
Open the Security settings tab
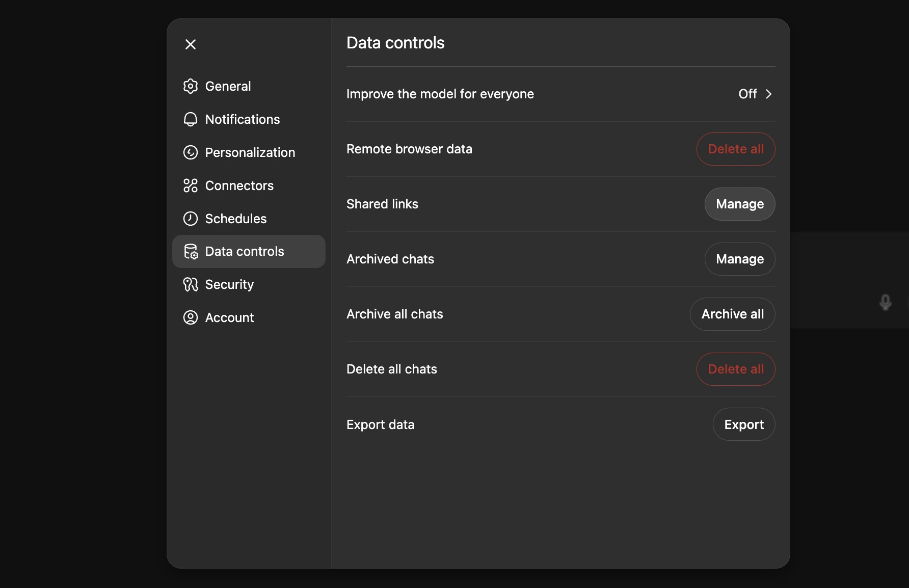tap(229, 284)
